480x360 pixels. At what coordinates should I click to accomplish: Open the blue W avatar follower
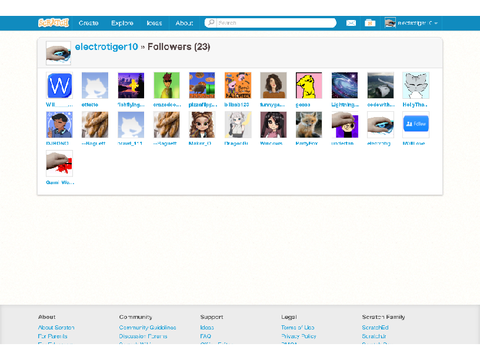pos(59,85)
